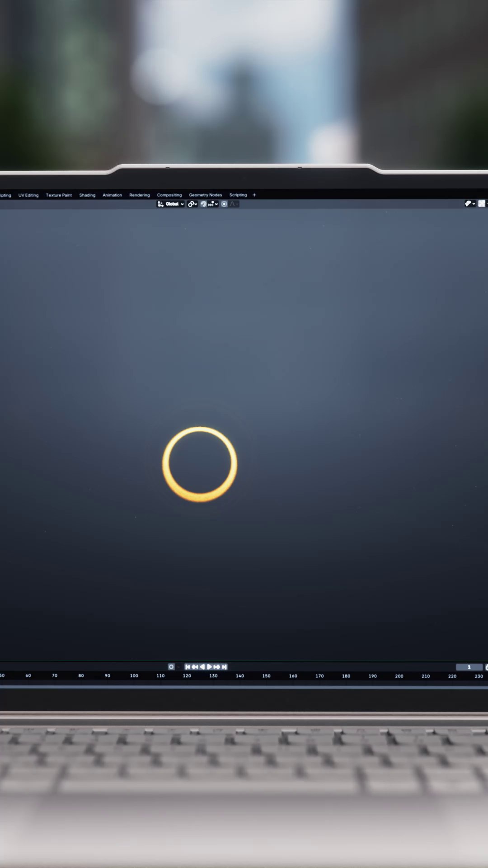Jump to the previous keyframe

pyautogui.click(x=195, y=667)
